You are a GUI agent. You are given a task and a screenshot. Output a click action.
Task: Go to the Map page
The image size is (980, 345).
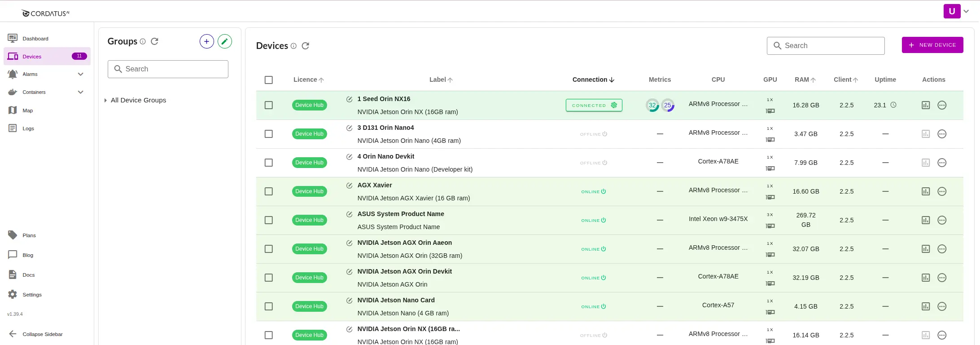click(27, 111)
